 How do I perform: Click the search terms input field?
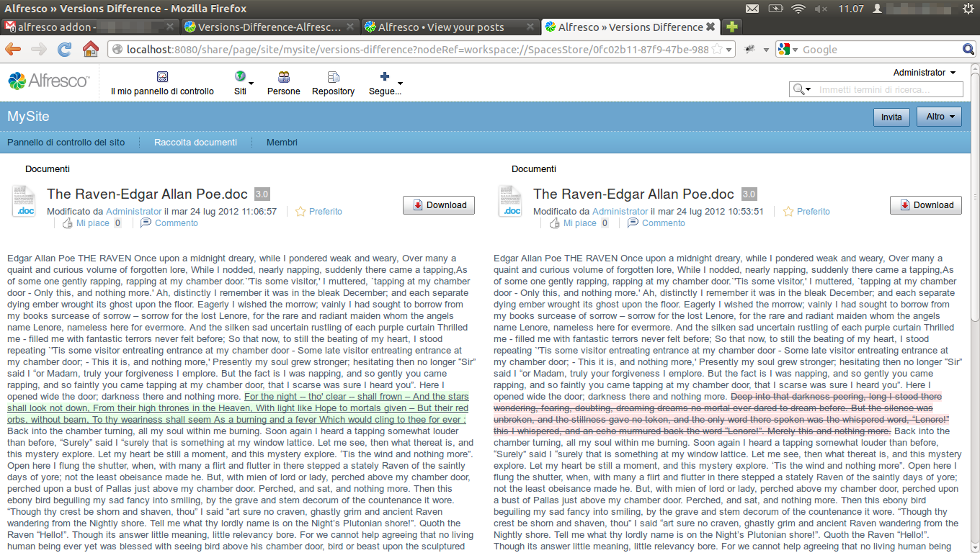888,90
